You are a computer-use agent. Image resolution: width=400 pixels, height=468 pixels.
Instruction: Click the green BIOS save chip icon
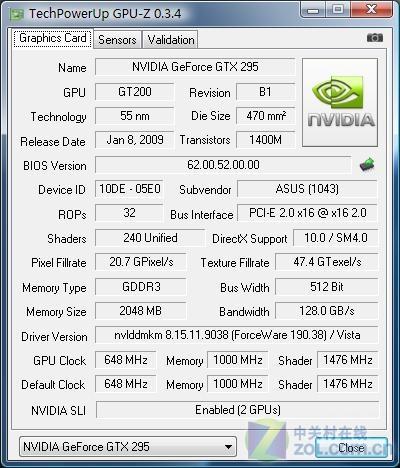coord(367,164)
